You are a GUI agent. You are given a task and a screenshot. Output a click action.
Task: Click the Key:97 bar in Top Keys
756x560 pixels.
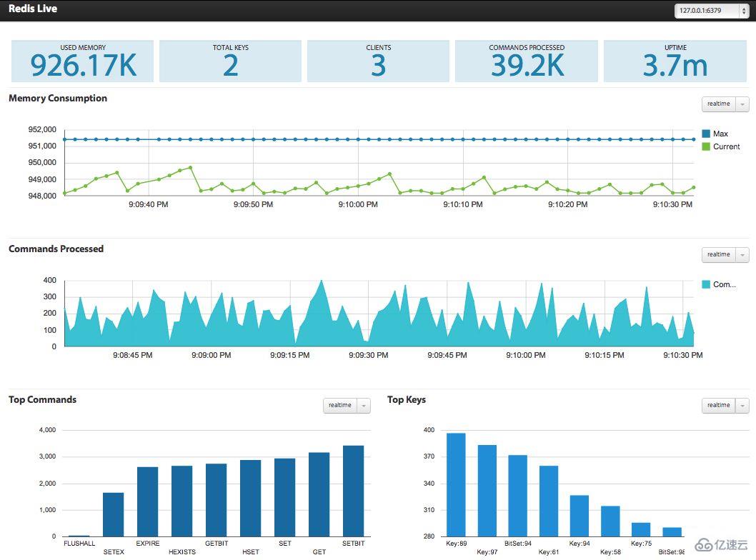pos(487,491)
